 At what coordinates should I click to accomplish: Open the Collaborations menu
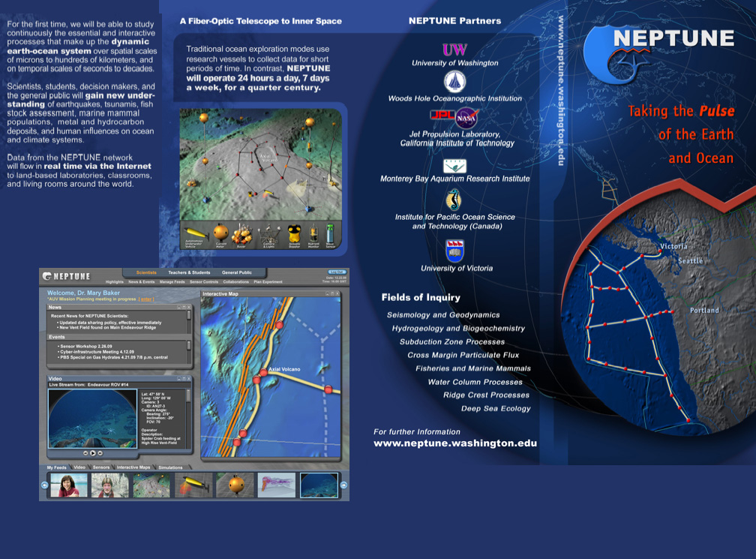coord(235,281)
